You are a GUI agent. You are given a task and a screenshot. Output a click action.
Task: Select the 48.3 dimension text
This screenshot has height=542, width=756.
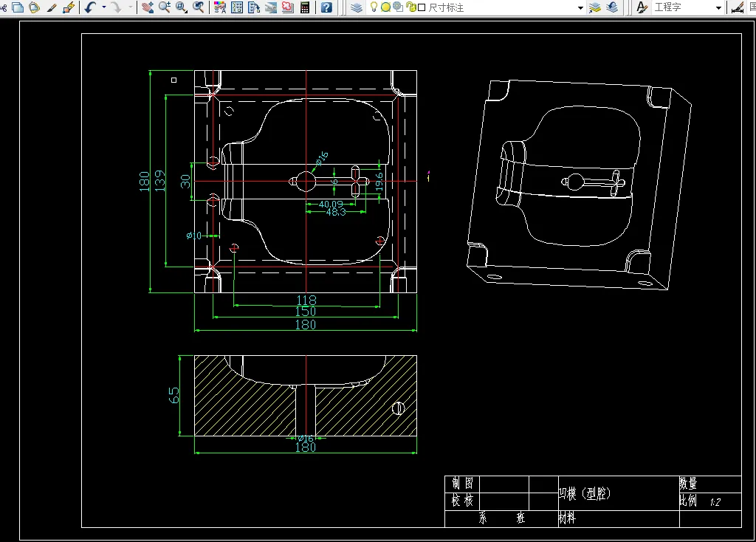coord(336,212)
